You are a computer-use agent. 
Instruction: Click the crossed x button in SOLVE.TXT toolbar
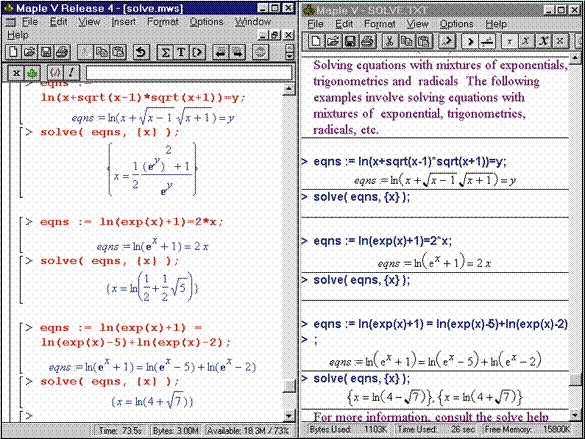click(560, 41)
